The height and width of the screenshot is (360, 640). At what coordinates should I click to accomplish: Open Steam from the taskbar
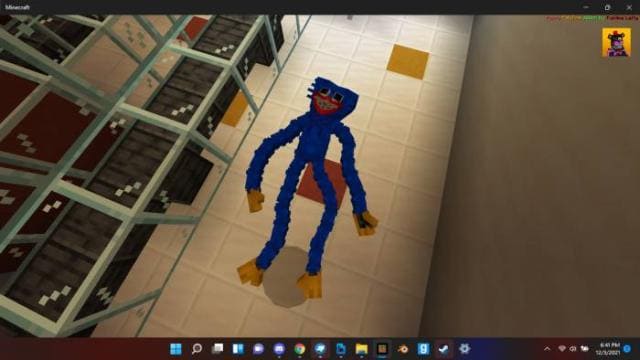point(444,349)
